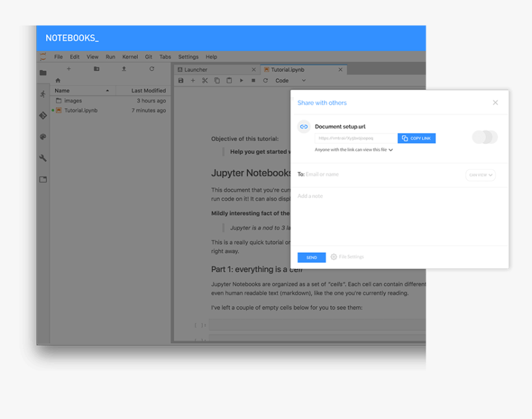Click the 'Part 1: everything is a cell' heading

(x=257, y=269)
